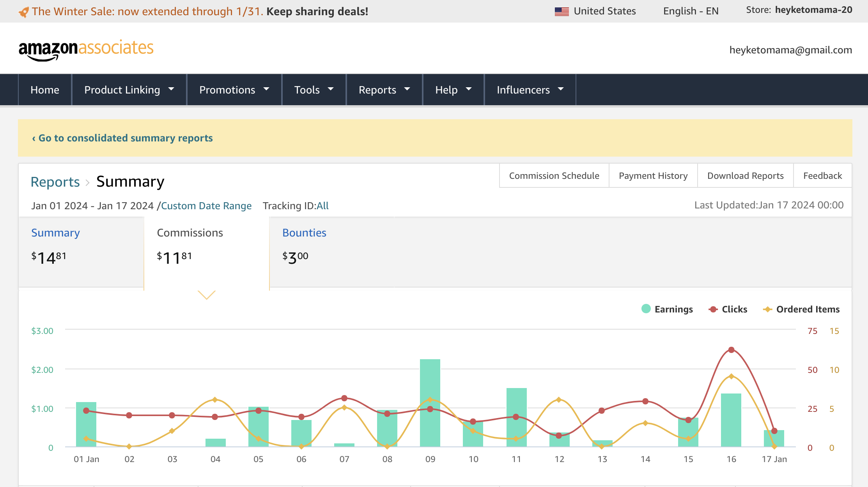Click Download Reports
This screenshot has width=868, height=487.
tap(745, 176)
